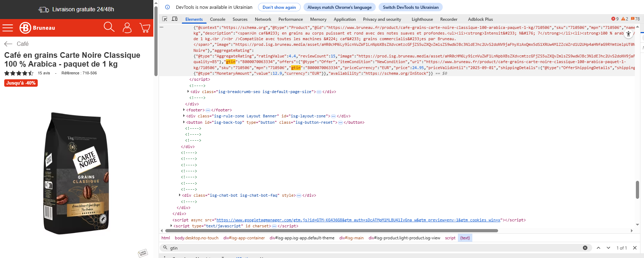Viewport: 644px width, 258px height.
Task: Open the Bruneau hamburger menu
Action: 8,28
